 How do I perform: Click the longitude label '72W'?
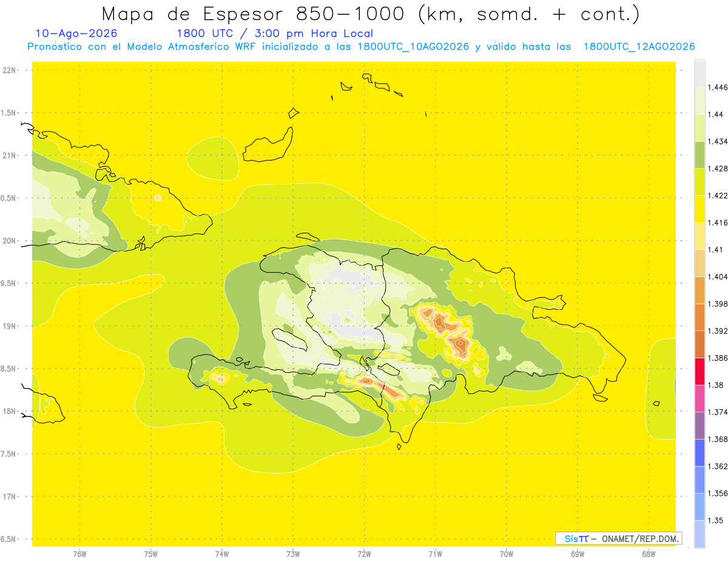point(364,554)
